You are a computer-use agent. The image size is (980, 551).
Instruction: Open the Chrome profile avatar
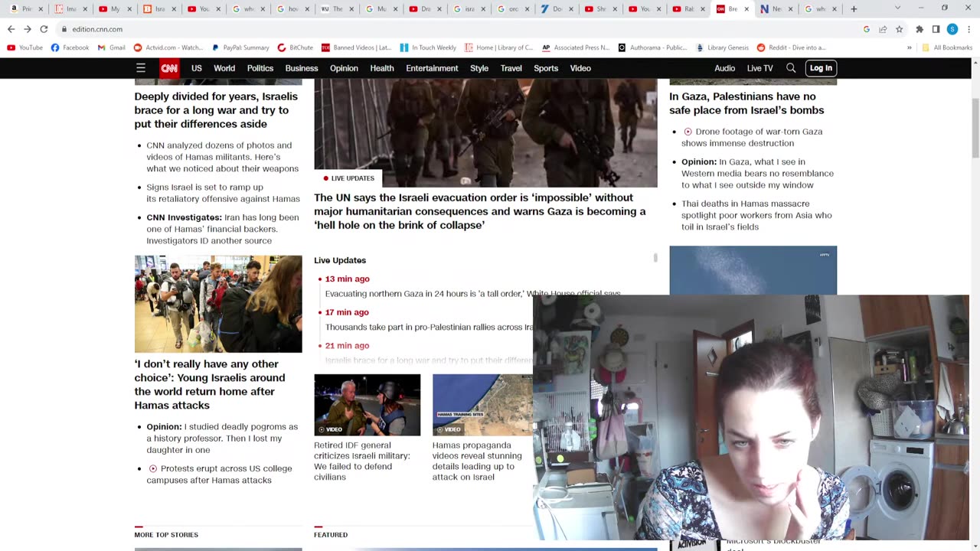pos(952,29)
